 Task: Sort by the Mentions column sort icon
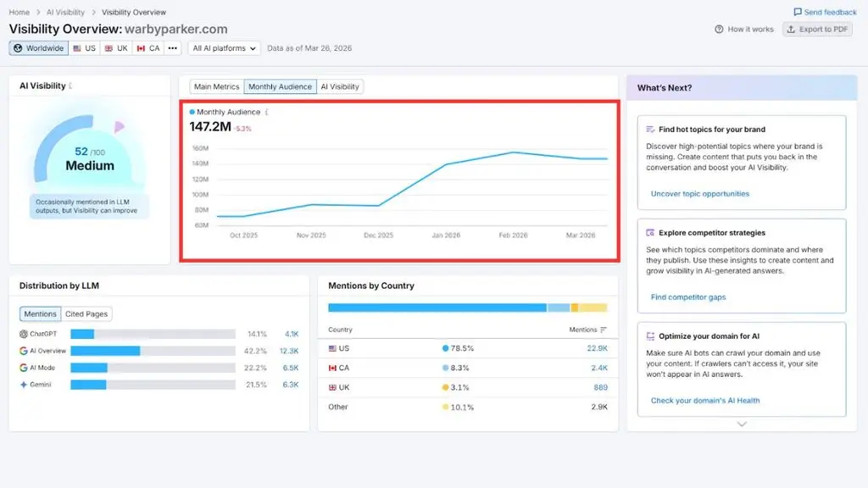click(604, 330)
